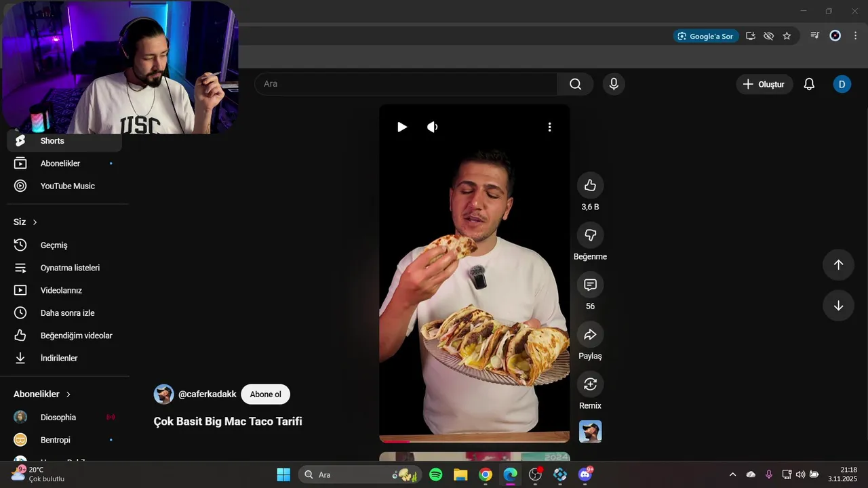This screenshot has width=868, height=488.
Task: Expand the Siz section
Action: click(25, 222)
